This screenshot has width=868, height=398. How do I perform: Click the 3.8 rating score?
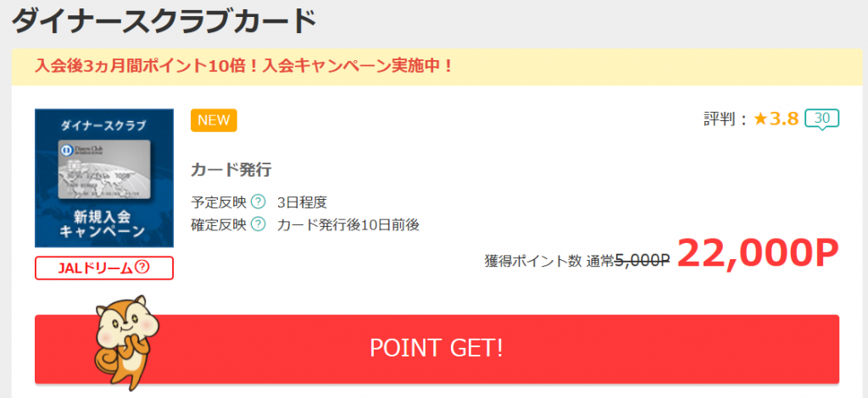pyautogui.click(x=783, y=119)
